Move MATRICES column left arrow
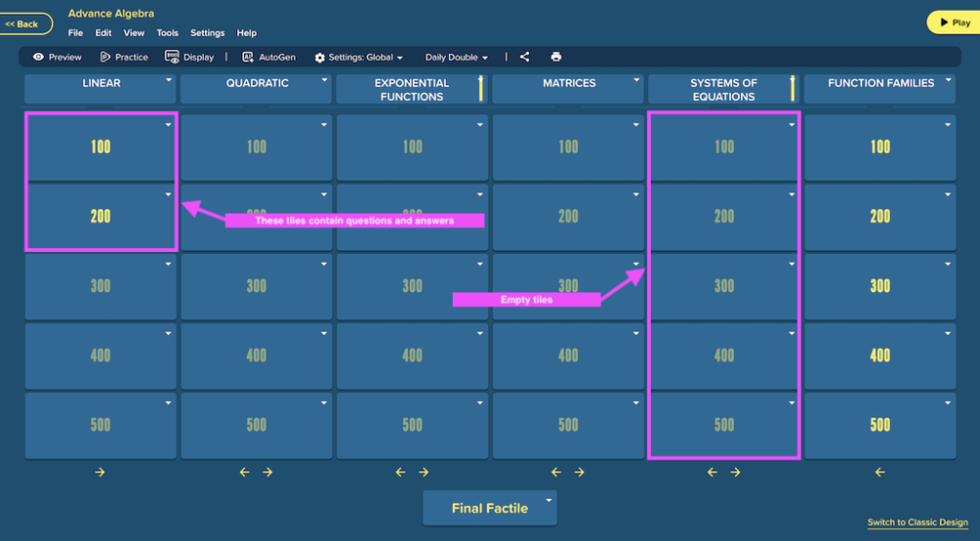 [x=557, y=472]
